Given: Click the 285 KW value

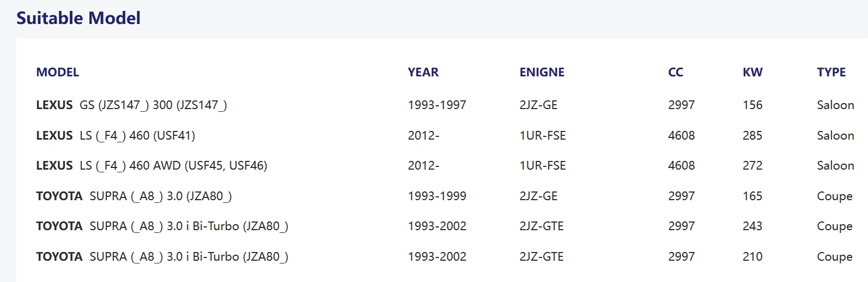Looking at the screenshot, I should click(x=752, y=136).
